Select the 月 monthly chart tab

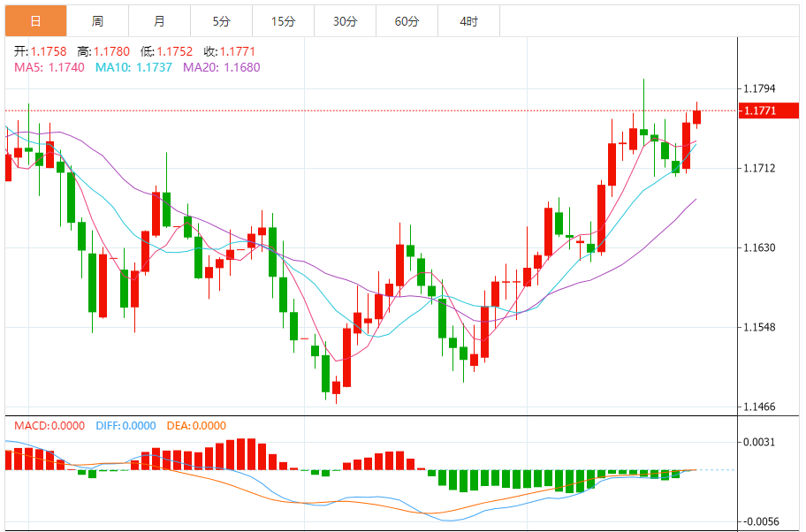click(159, 21)
